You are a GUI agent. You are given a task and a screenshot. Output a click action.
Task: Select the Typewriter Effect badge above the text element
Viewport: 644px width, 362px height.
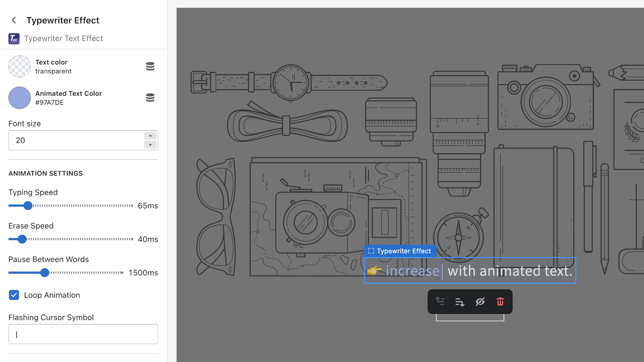tap(400, 251)
